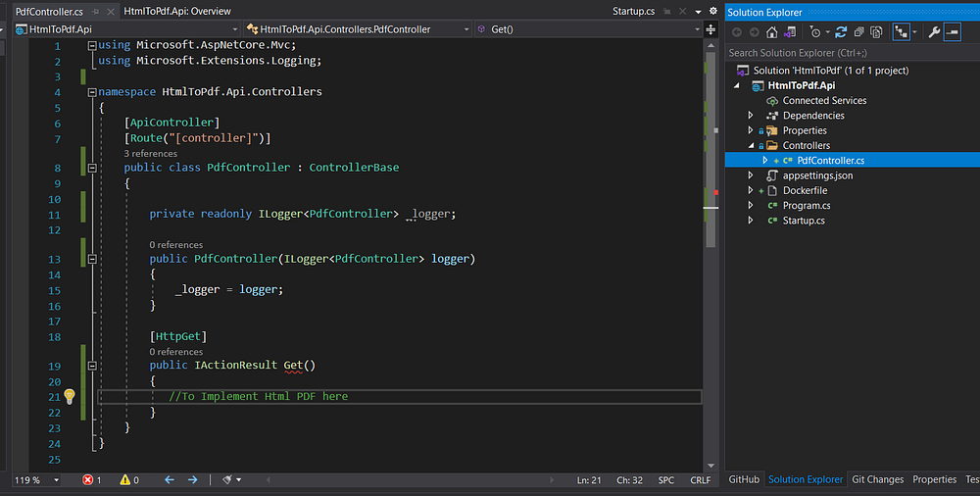This screenshot has height=496, width=980.
Task: Open Properties via the wrench icon
Action: pyautogui.click(x=934, y=32)
